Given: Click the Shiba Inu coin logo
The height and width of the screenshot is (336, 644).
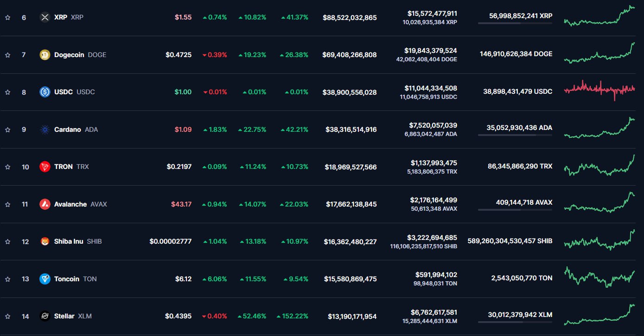Looking at the screenshot, I should (45, 241).
